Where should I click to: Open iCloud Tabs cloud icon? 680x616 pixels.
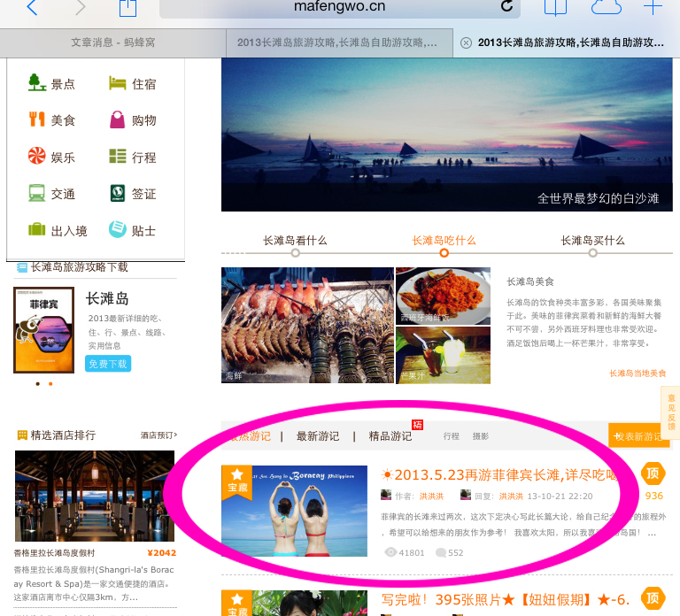click(x=606, y=8)
